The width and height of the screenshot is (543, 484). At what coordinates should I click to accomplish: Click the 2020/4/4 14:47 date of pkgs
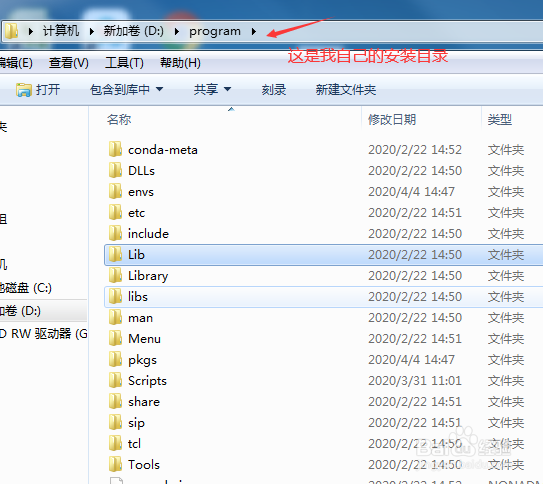coord(411,360)
